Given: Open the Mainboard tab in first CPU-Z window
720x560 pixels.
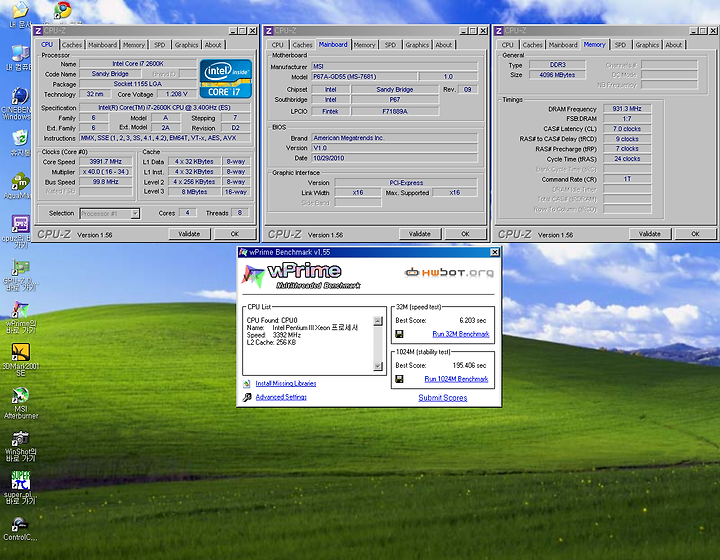Looking at the screenshot, I should pos(102,45).
